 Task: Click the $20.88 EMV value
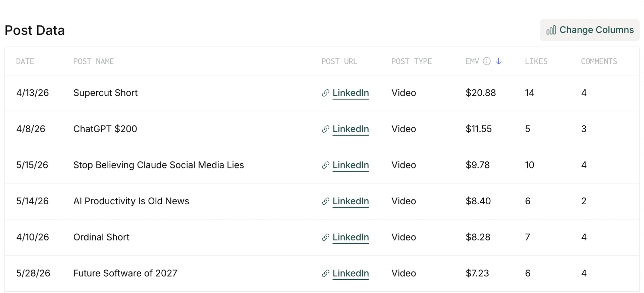(481, 93)
